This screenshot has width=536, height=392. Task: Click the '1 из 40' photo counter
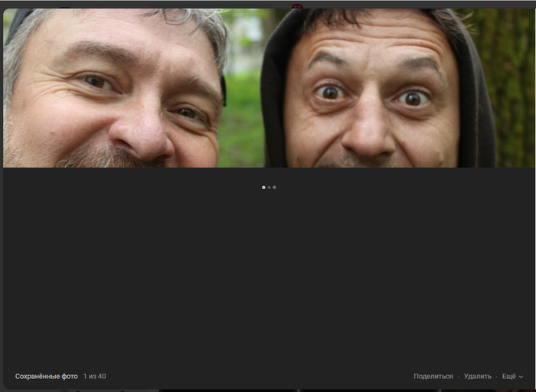coord(94,377)
